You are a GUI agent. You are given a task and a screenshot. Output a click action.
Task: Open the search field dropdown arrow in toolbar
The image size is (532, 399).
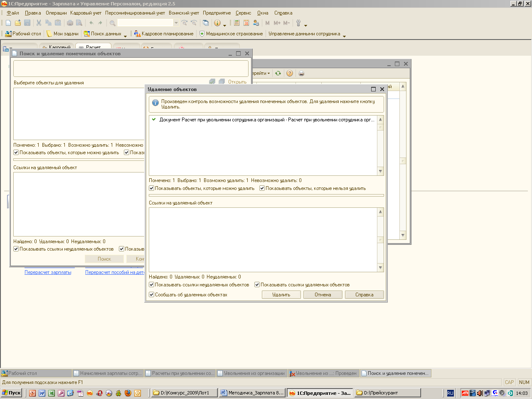point(176,23)
